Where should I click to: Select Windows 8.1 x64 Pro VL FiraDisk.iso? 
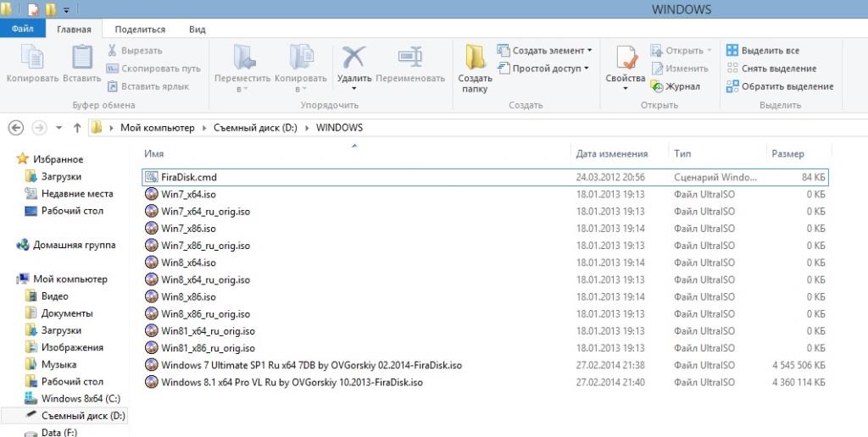pos(486,383)
